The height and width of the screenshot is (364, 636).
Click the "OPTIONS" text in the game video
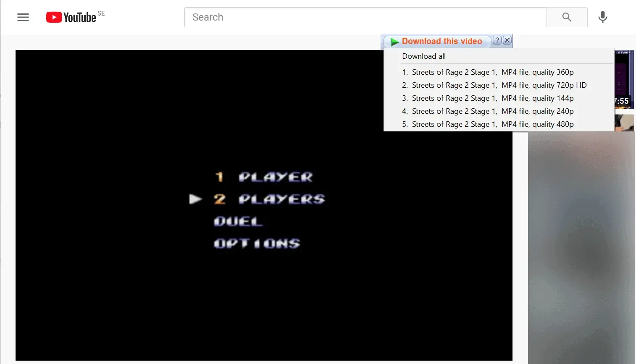pos(257,244)
